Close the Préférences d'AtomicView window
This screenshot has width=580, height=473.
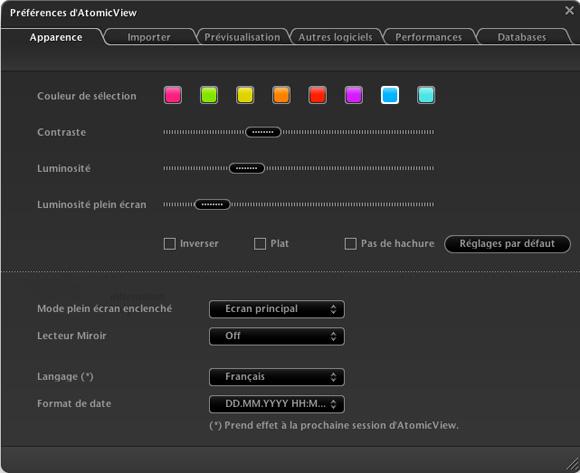(569, 10)
